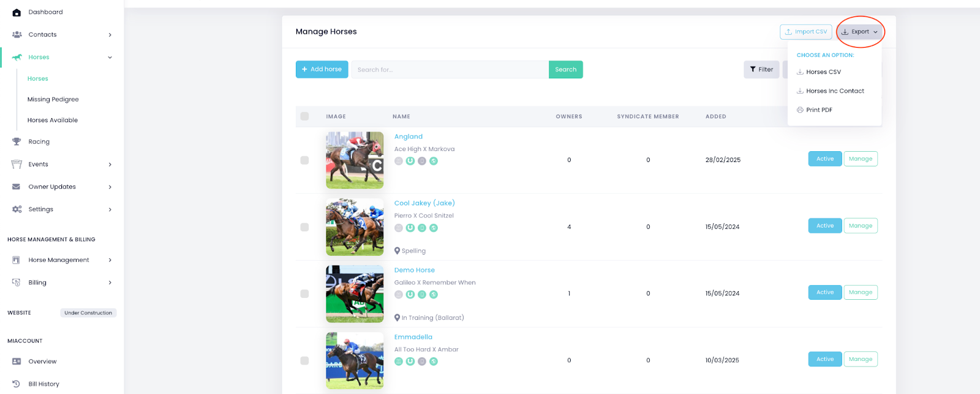
Task: Click the Print PDF printer icon
Action: coord(800,110)
